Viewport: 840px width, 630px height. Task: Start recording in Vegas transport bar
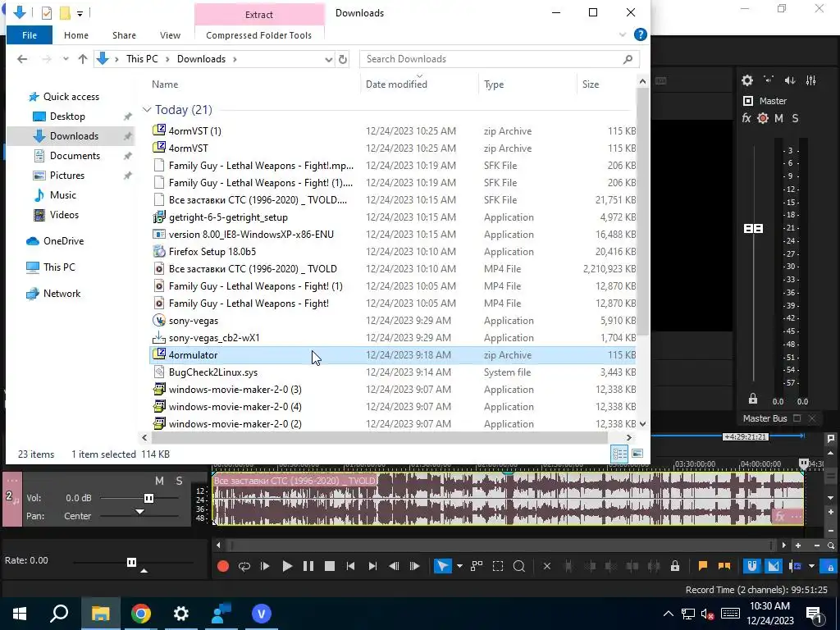(x=223, y=566)
